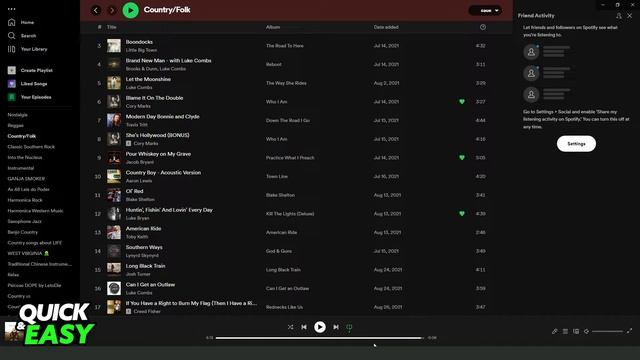Open Kill The Lights (Deluxe) album link
Screen dimensions: 640x360
coord(290,213)
